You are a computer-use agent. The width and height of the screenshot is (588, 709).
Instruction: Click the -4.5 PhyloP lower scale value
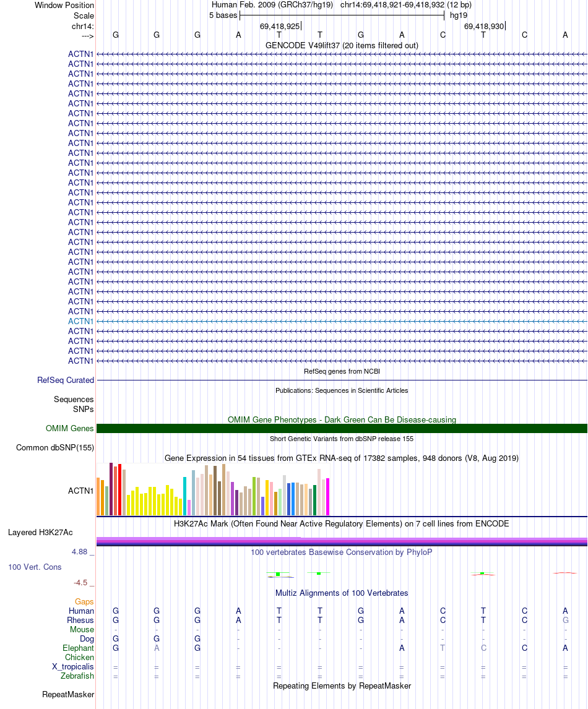[x=80, y=582]
